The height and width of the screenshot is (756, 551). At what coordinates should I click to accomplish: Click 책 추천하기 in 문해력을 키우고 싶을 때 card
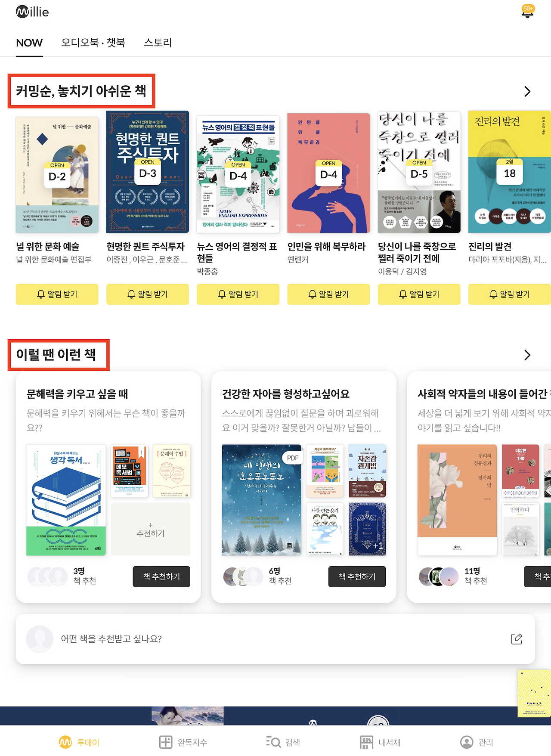[161, 576]
